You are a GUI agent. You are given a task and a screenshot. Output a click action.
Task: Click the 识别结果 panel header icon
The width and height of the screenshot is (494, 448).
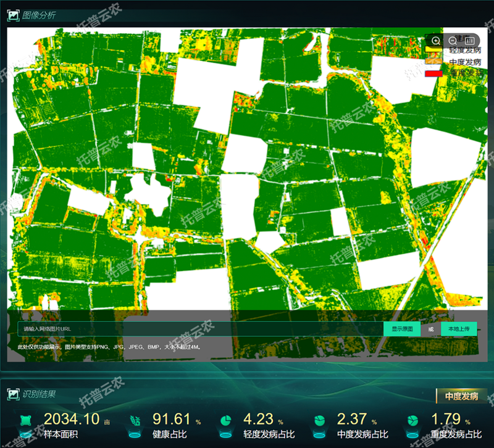[x=13, y=395]
